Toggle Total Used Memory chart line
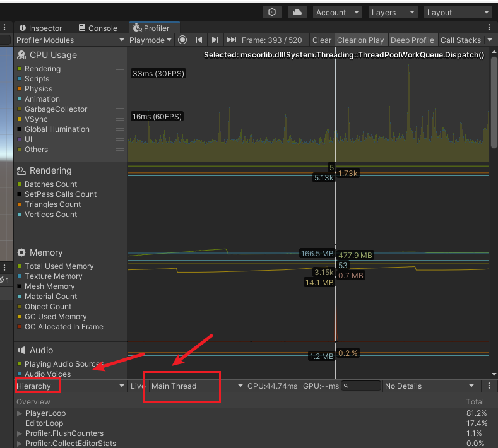This screenshot has height=448, width=498. pyautogui.click(x=20, y=266)
